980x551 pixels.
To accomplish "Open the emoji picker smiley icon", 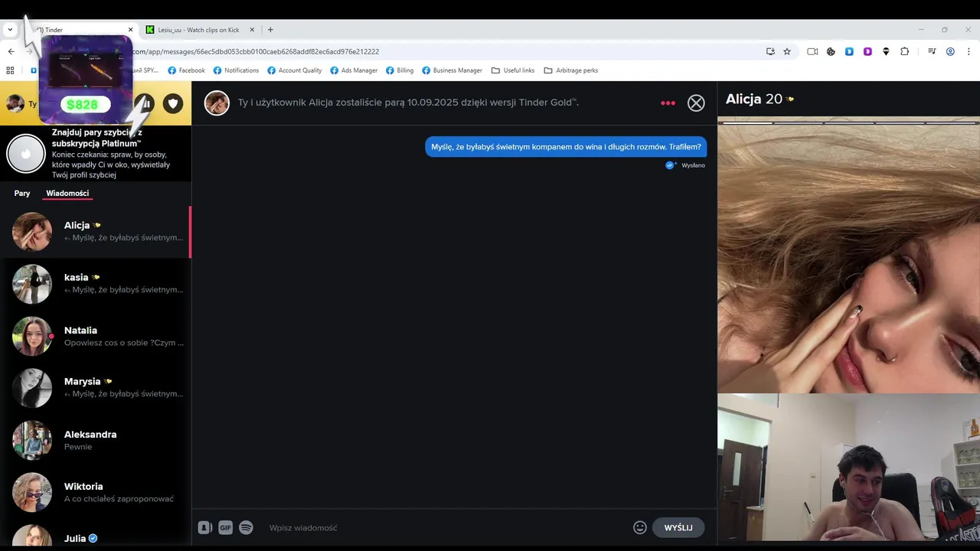I will [x=640, y=527].
